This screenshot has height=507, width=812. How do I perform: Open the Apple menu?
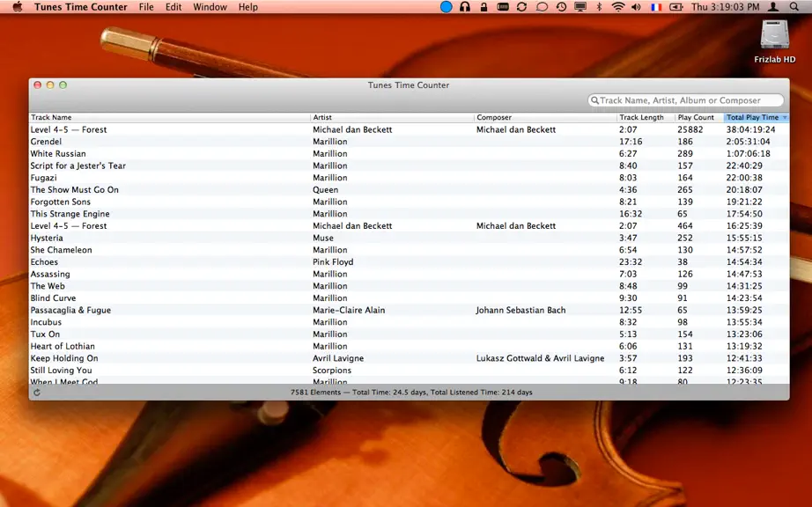coord(17,7)
